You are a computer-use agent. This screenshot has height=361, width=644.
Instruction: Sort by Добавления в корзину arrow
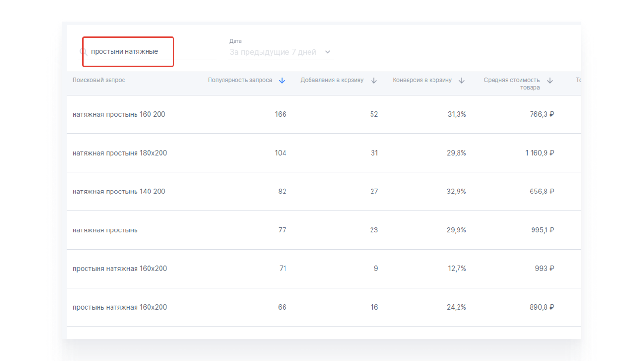point(374,81)
